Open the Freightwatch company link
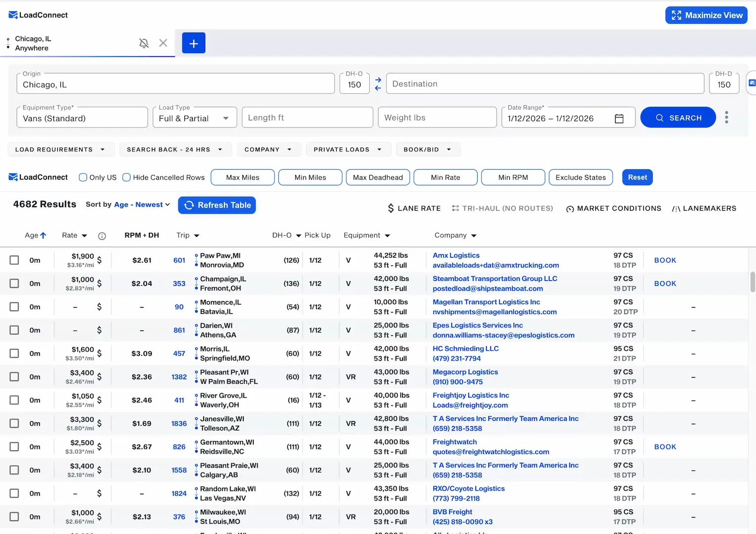The image size is (756, 534). point(454,442)
